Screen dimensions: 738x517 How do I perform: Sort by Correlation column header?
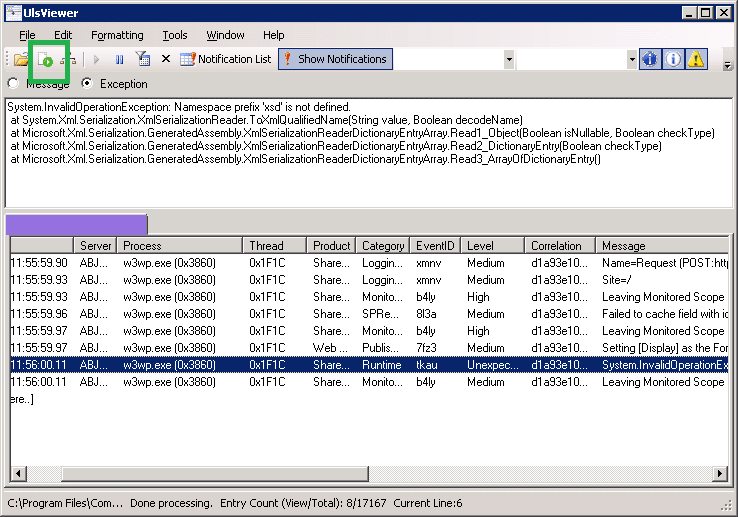point(560,246)
